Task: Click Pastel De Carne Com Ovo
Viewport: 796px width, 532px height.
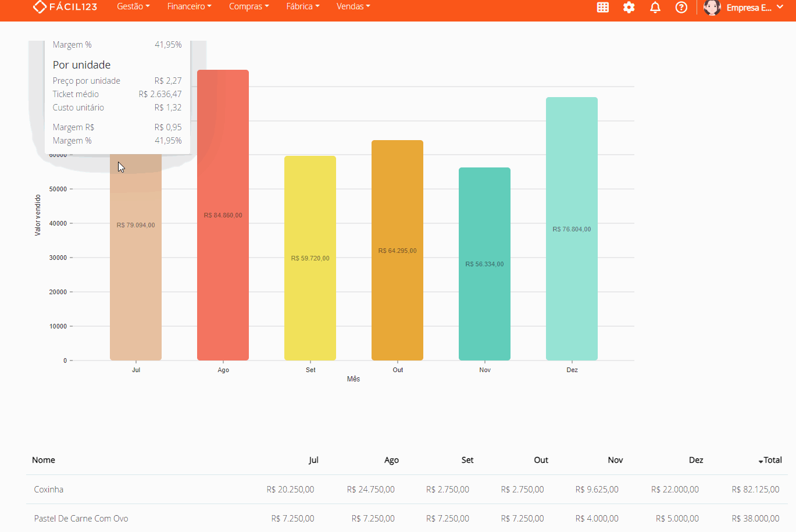Action: [x=81, y=519]
